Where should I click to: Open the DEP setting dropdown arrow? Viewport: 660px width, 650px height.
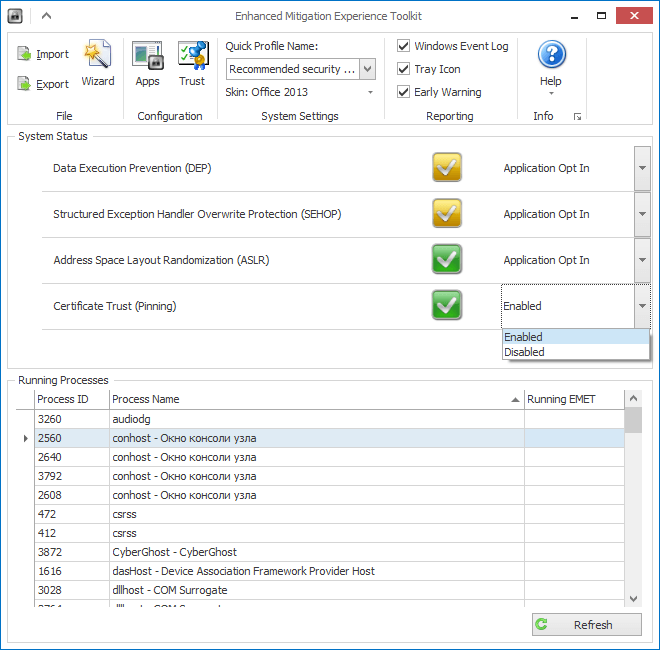(x=642, y=168)
